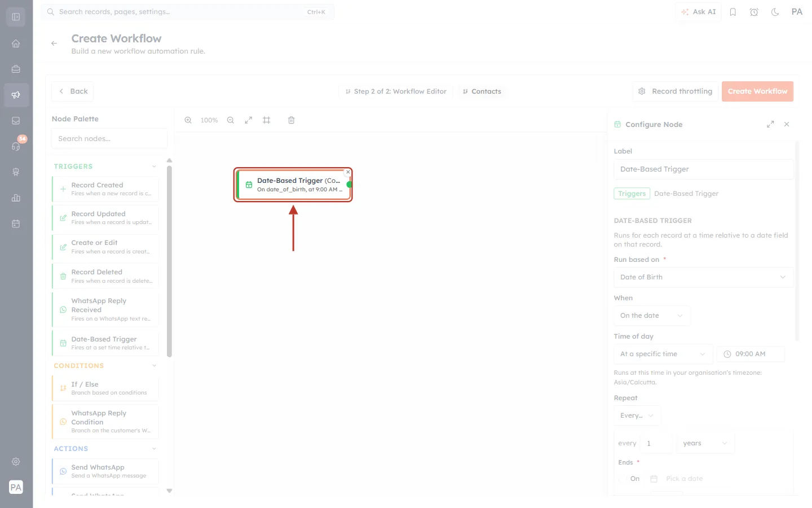
Task: Open the alarm clock reminders icon
Action: coord(754,12)
